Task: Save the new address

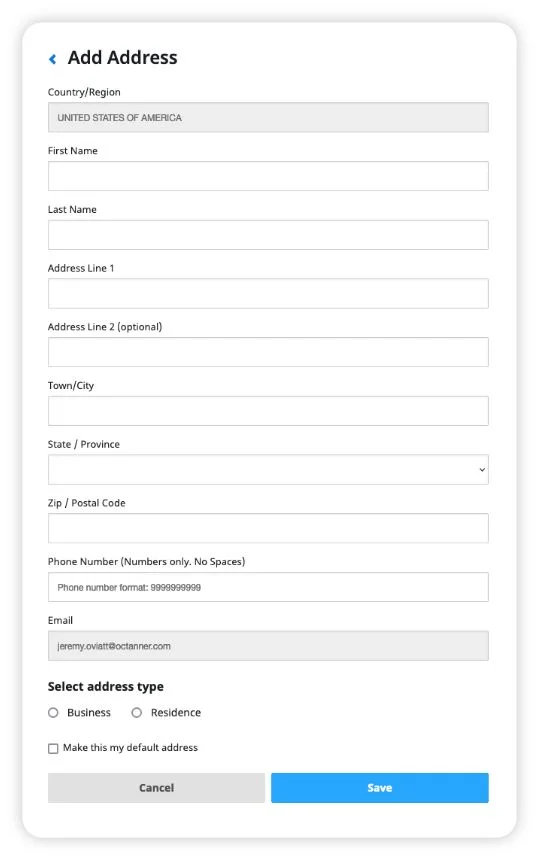Action: pyautogui.click(x=379, y=788)
